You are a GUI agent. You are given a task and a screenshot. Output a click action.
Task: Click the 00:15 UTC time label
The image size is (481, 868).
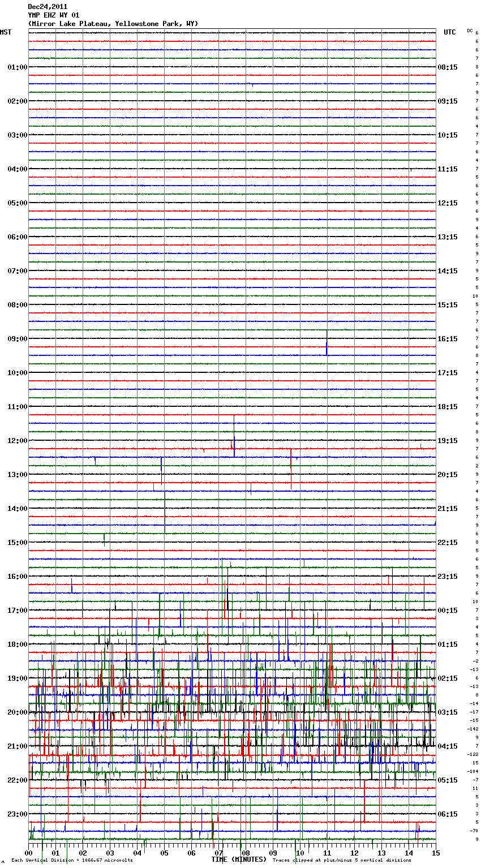(448, 611)
